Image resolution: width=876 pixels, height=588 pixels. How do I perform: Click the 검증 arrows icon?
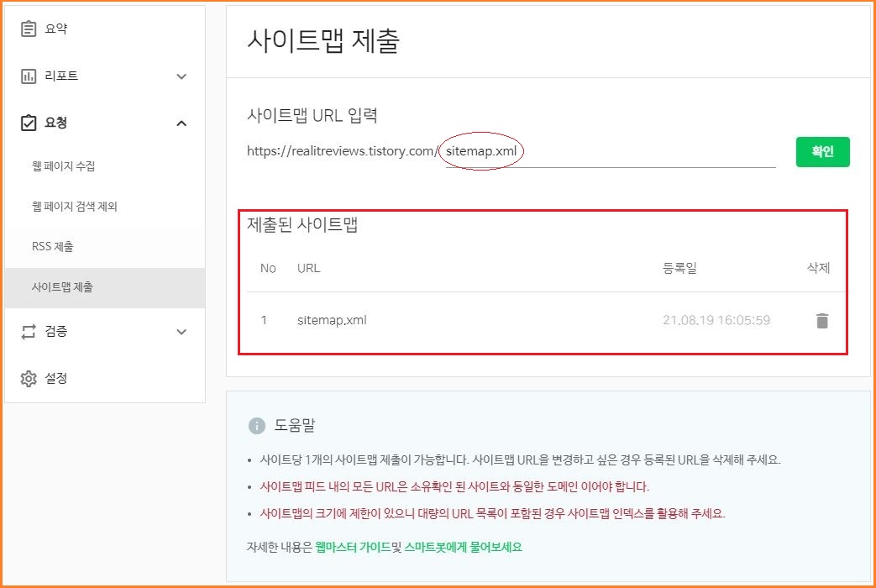[29, 332]
